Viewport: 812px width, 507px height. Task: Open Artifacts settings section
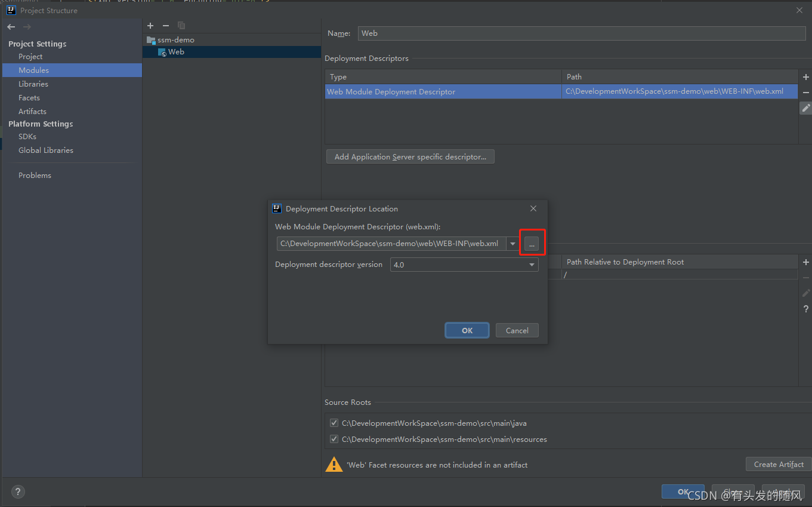(x=32, y=112)
